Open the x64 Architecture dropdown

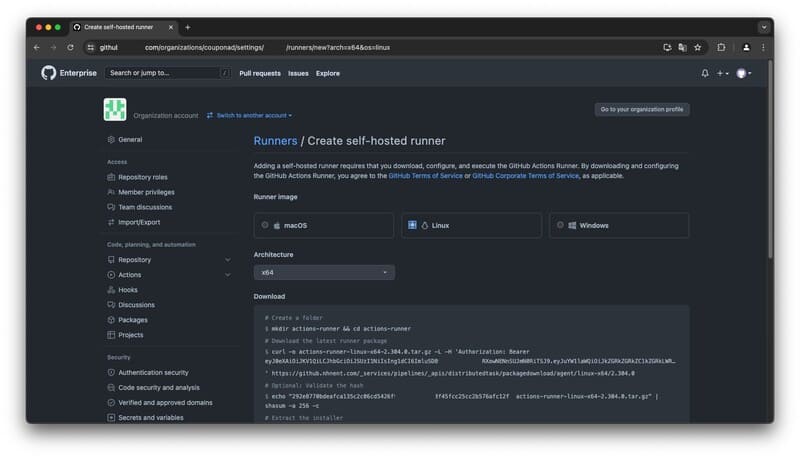click(324, 272)
